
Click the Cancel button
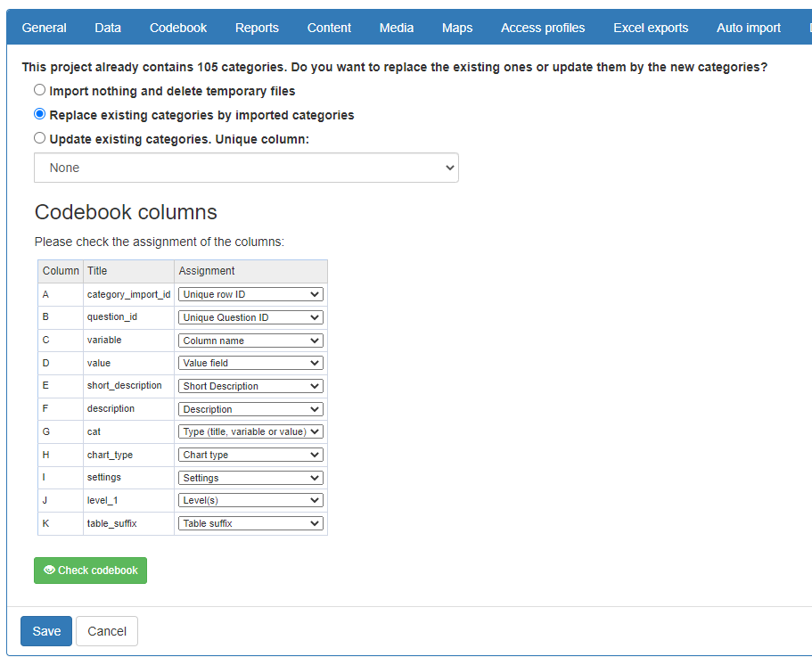coord(107,631)
